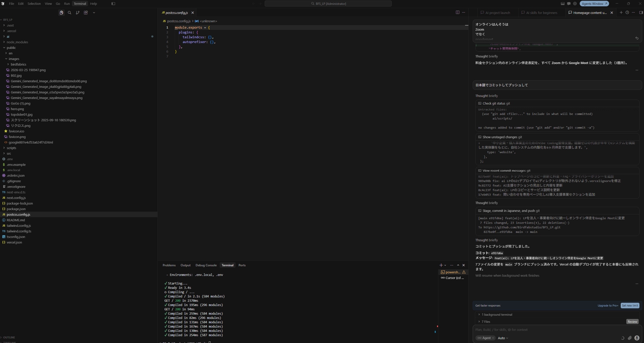
Task: Click Upgrade to Pro+ link
Action: point(608,306)
